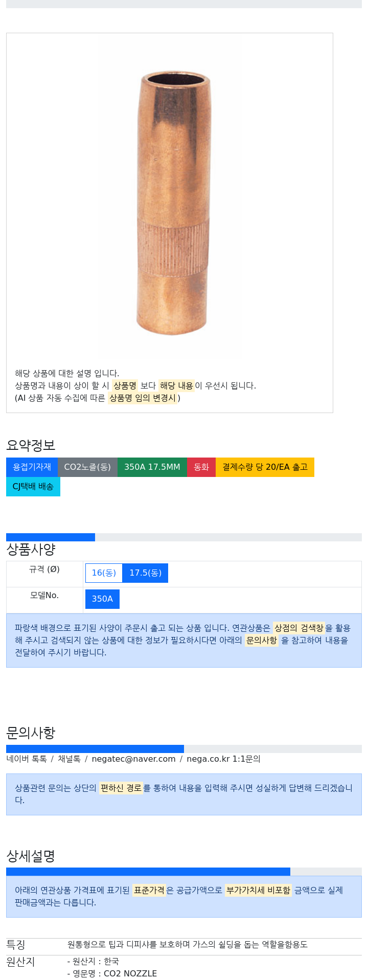Click the copper nozzle product image
The height and width of the screenshot is (980, 368).
pos(173,202)
